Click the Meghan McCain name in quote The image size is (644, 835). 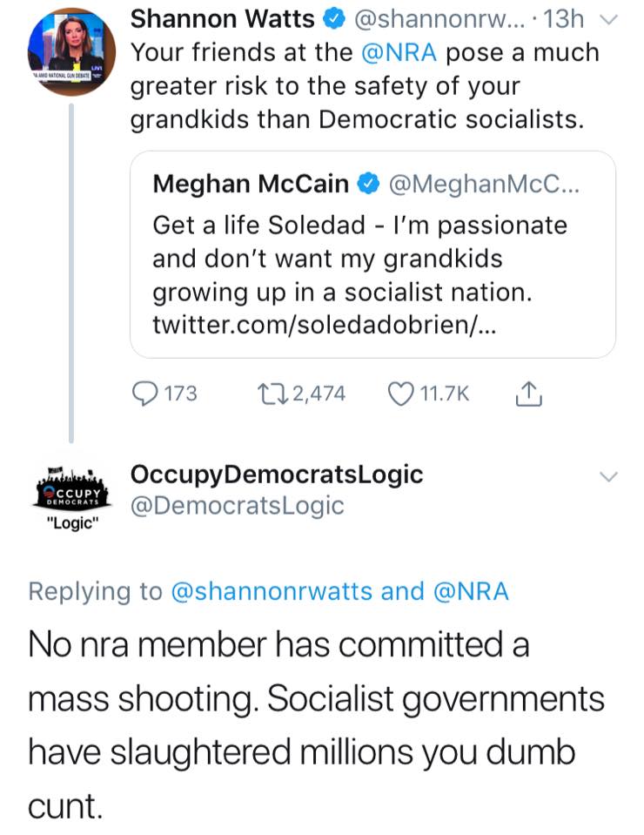[250, 185]
